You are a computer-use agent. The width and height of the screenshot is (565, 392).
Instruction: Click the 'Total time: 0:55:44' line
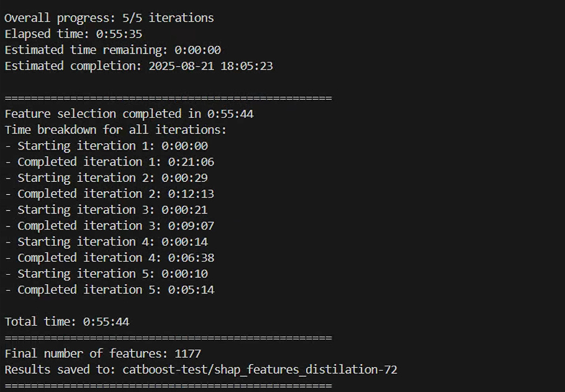click(66, 322)
